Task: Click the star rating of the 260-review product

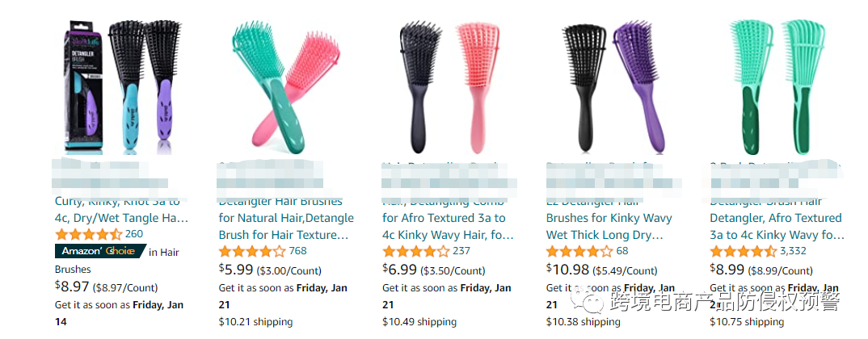Action: 89,235
